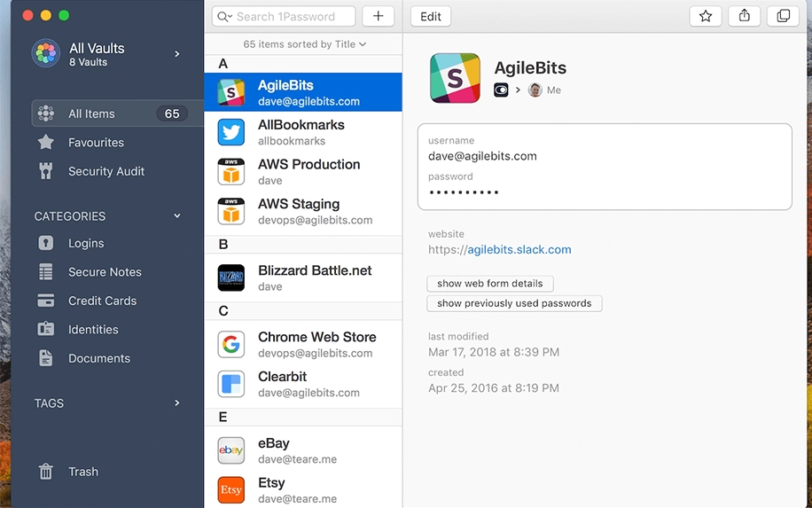Click the Clearbit icon
This screenshot has width=812, height=508.
[231, 384]
